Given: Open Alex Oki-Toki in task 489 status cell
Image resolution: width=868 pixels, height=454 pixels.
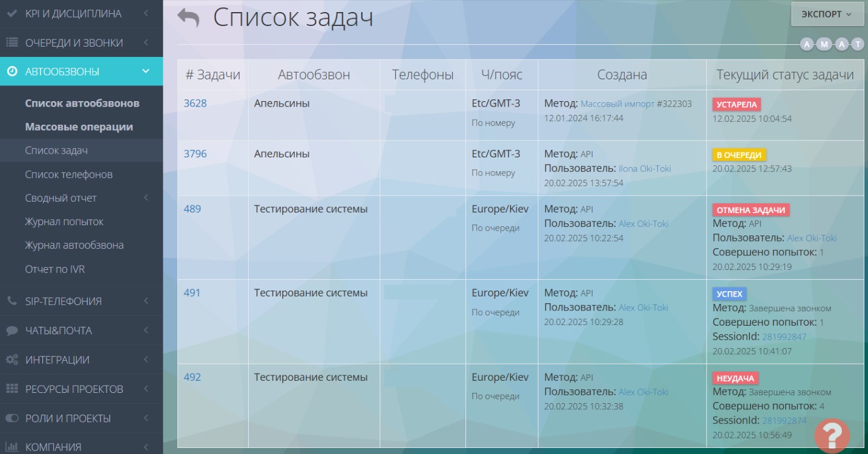Looking at the screenshot, I should click(x=812, y=239).
